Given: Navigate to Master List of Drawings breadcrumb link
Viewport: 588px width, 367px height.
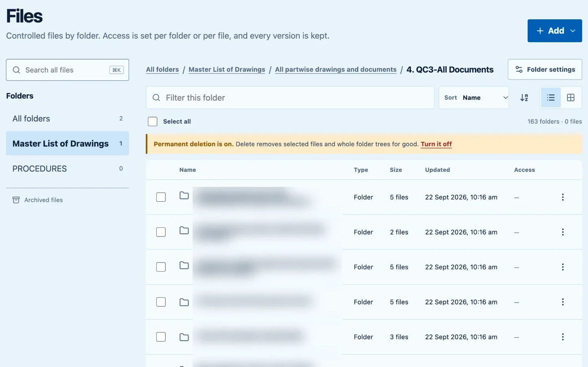Looking at the screenshot, I should tap(227, 70).
